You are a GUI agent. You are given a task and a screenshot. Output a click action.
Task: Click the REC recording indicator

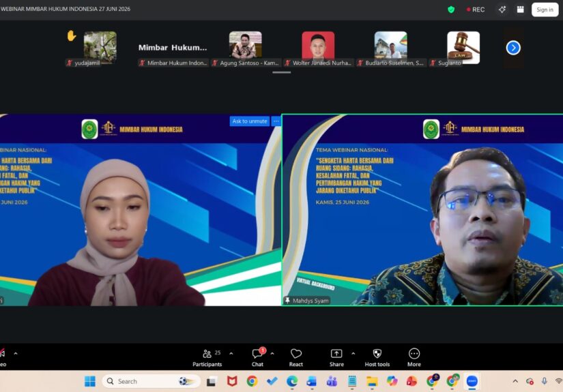tap(476, 10)
